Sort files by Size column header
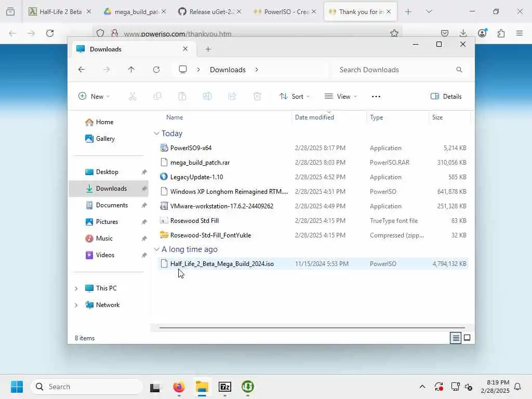The height and width of the screenshot is (399, 532). pos(437,117)
